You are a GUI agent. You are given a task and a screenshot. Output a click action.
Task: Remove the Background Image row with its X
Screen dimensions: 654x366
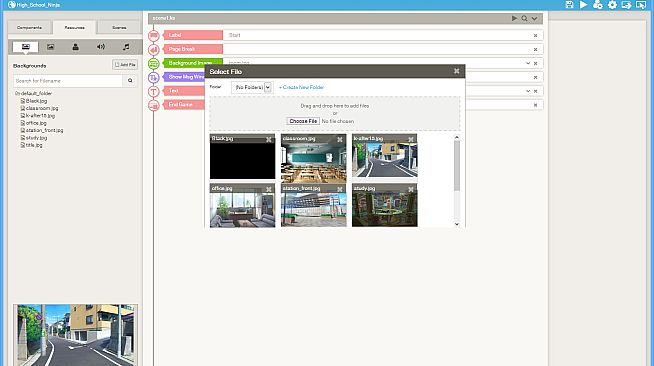(536, 63)
